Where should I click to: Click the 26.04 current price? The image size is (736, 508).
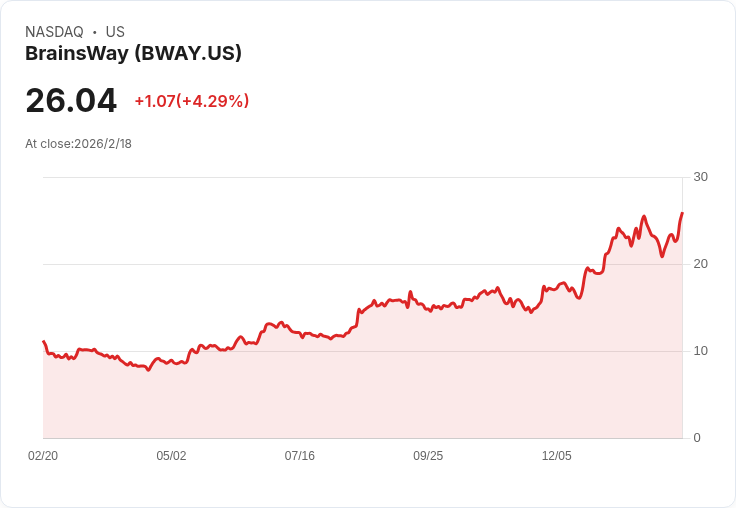coord(71,100)
